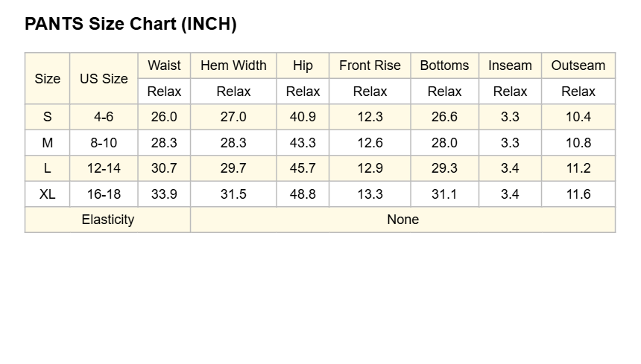Click the Hip column header

(303, 66)
